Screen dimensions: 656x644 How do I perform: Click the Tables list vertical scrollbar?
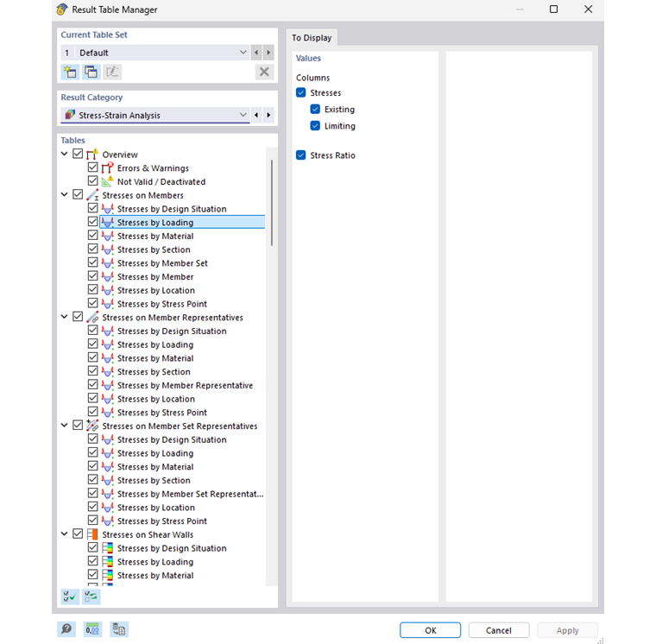pyautogui.click(x=272, y=203)
